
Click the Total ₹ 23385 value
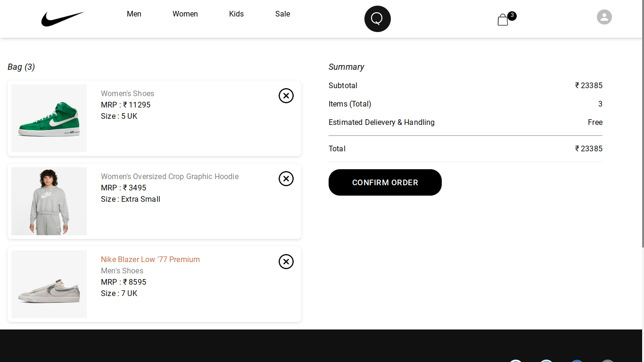(x=589, y=149)
